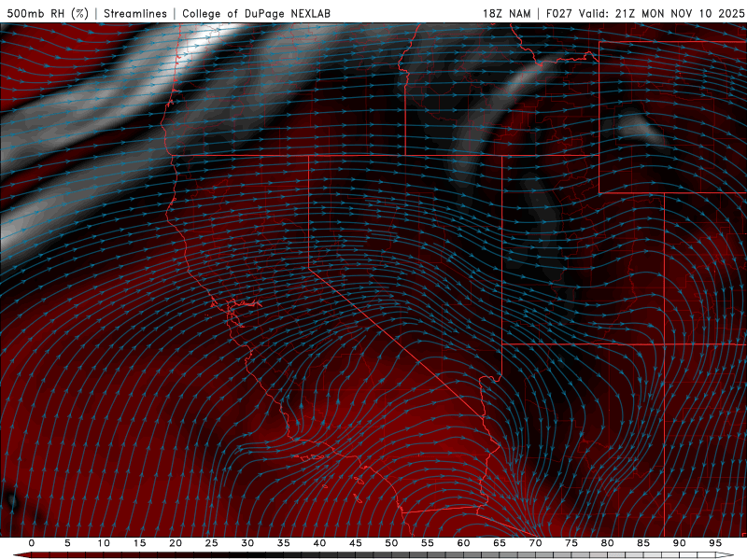Click the color bar label "55"
Viewport: 747px width, 560px height.
click(428, 543)
